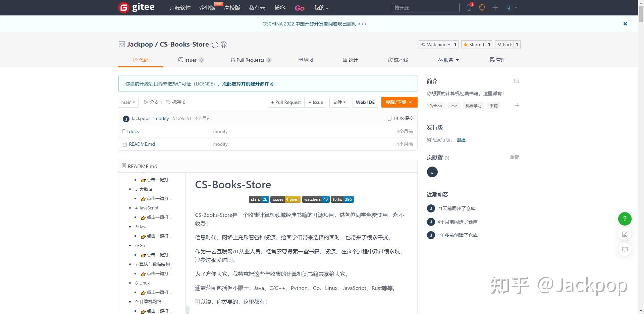Select the Python topic tag
644x314 pixels.
436,106
